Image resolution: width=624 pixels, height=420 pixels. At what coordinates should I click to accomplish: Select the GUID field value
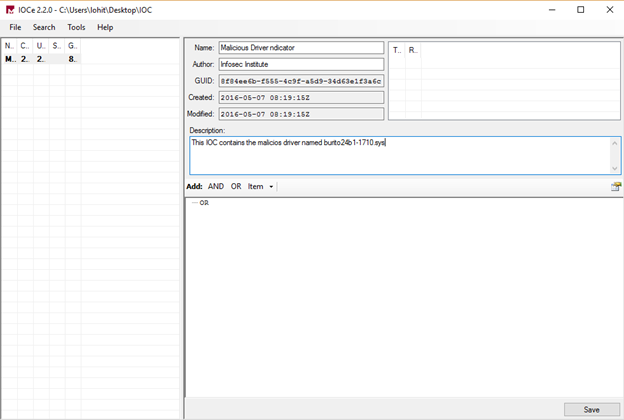tap(300, 81)
